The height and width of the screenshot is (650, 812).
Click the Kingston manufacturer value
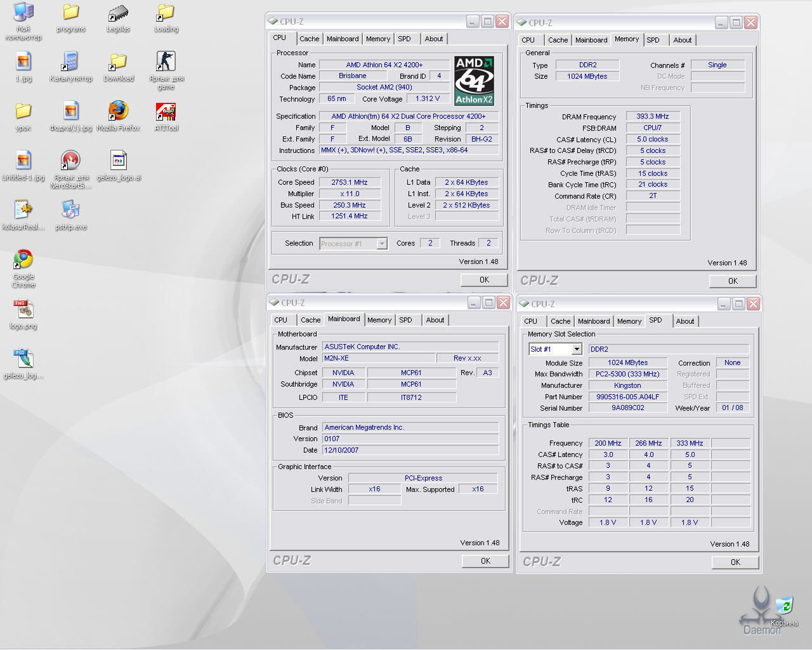click(627, 385)
